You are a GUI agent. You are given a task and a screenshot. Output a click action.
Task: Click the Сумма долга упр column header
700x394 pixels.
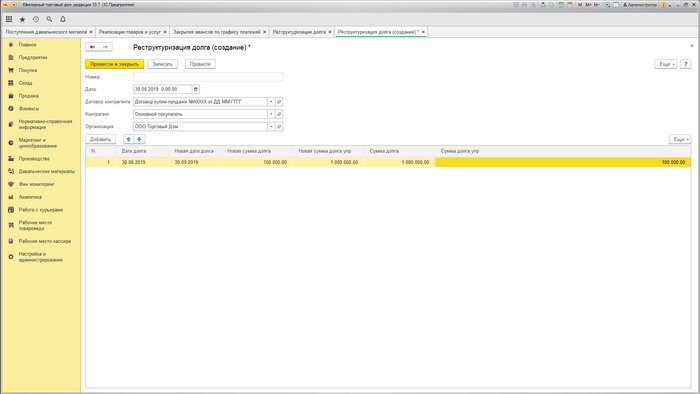[563, 151]
